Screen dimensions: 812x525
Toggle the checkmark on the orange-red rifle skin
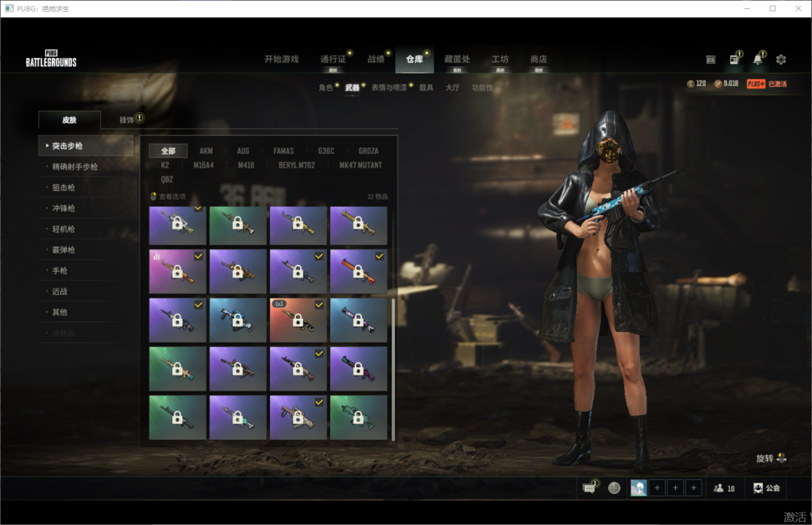[380, 256]
